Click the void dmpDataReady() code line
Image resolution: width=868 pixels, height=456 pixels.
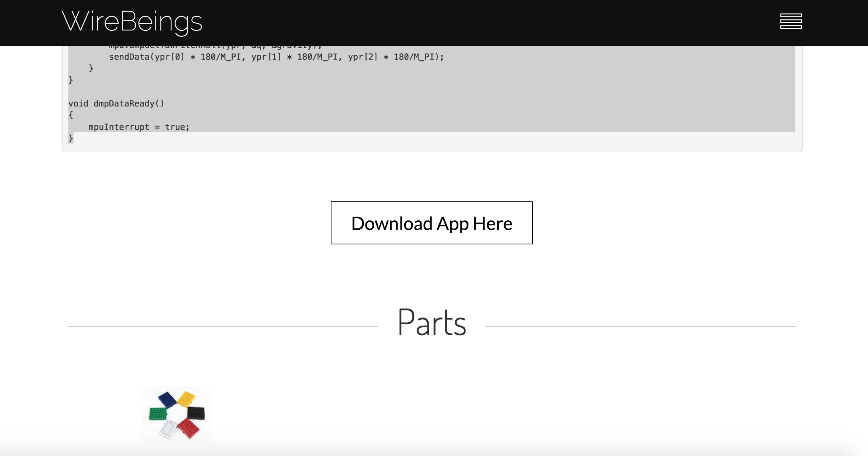pyautogui.click(x=116, y=103)
